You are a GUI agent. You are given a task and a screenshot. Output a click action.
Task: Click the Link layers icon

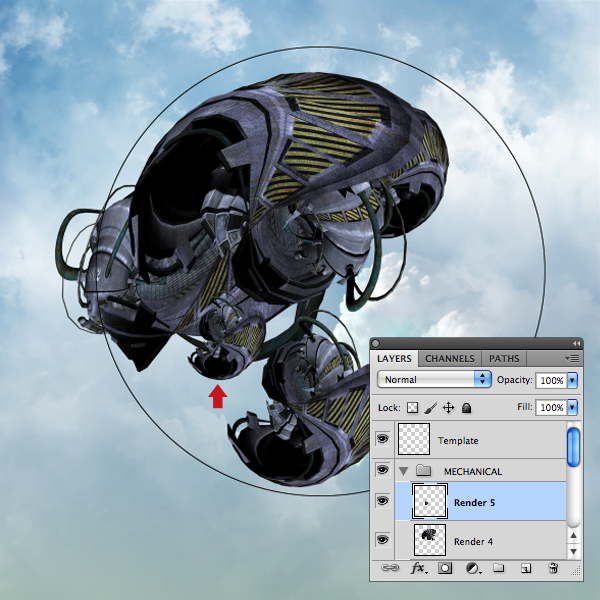(x=390, y=568)
